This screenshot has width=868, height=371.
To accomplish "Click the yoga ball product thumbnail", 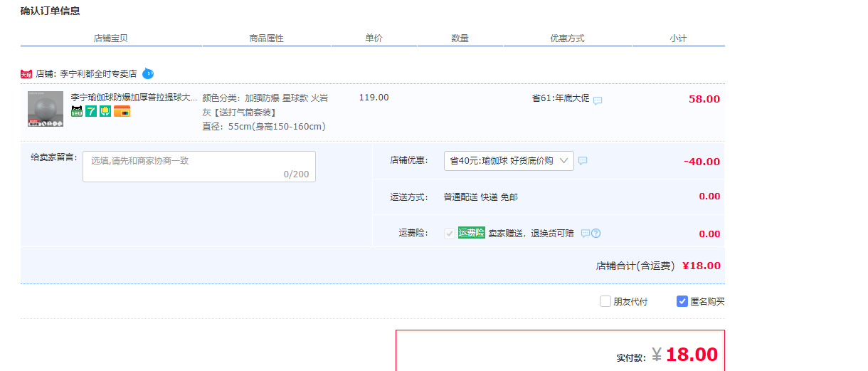I will [x=46, y=109].
